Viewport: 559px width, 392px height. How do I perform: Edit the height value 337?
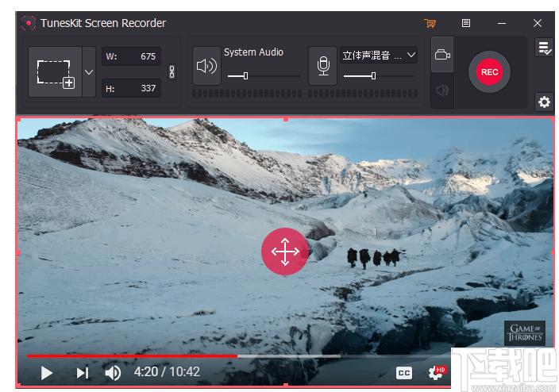(132, 88)
